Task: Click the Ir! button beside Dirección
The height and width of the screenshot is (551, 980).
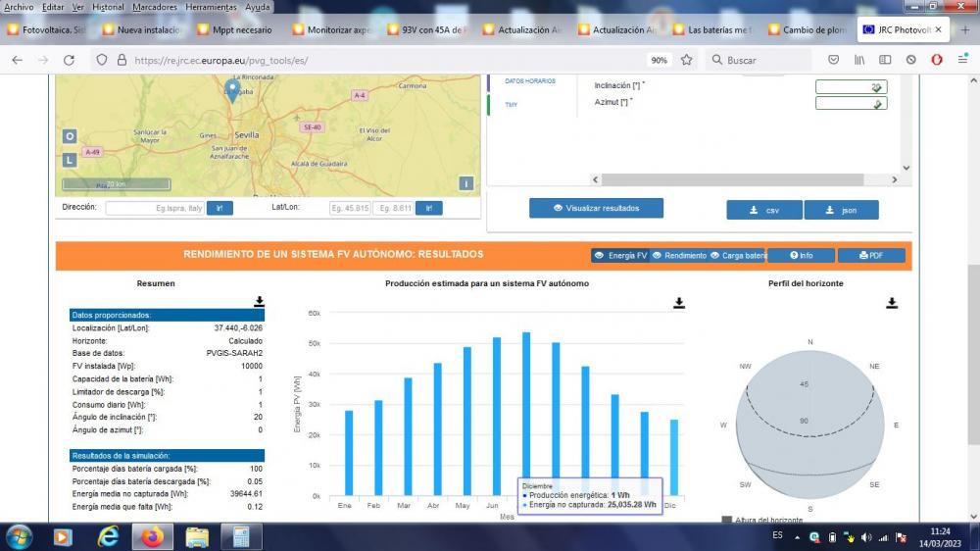Action: click(220, 208)
